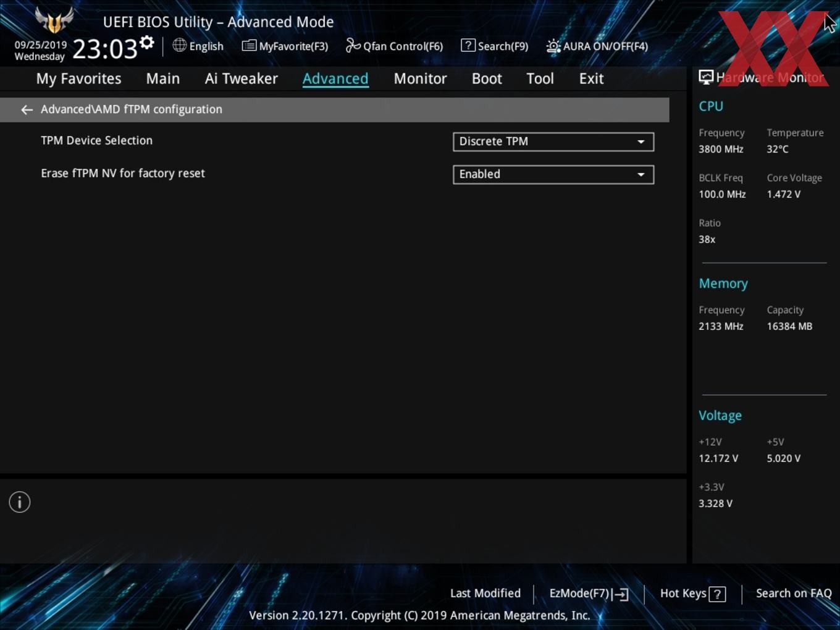This screenshot has height=630, width=840.
Task: Click the info circle icon
Action: pos(20,502)
